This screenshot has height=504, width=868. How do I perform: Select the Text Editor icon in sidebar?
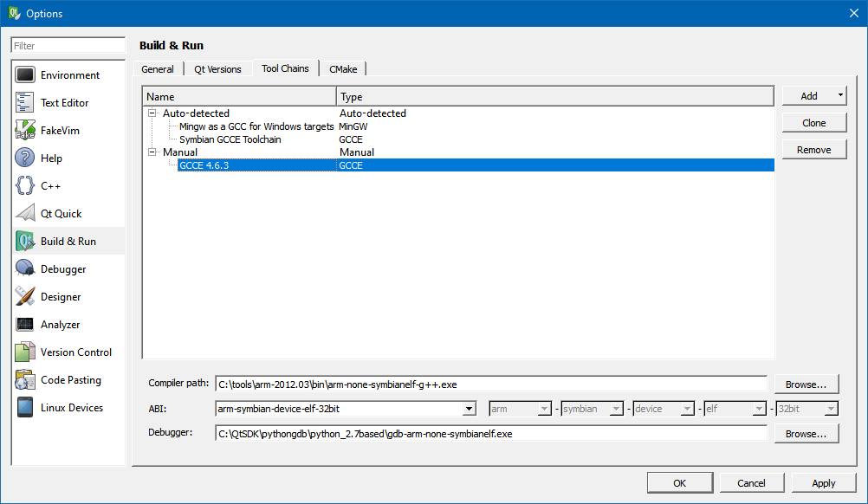click(25, 103)
